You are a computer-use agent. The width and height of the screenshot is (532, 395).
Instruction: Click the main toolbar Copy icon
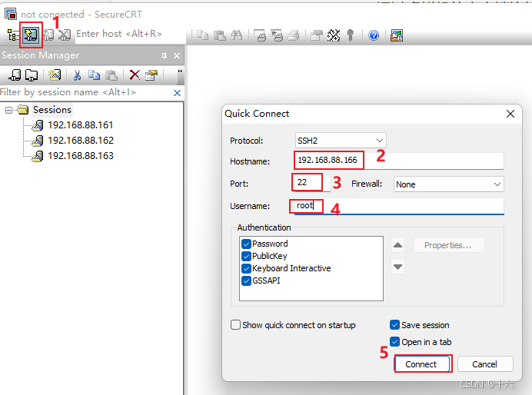[x=202, y=35]
